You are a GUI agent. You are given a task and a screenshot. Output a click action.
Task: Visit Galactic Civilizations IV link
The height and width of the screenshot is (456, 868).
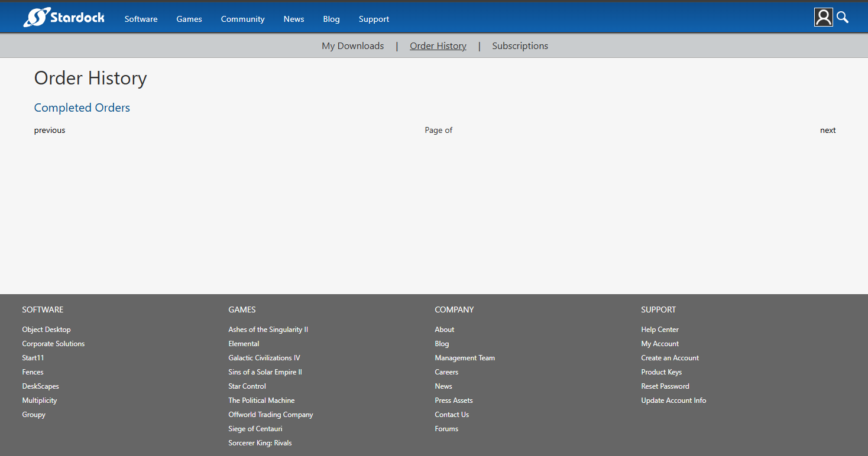tap(264, 358)
